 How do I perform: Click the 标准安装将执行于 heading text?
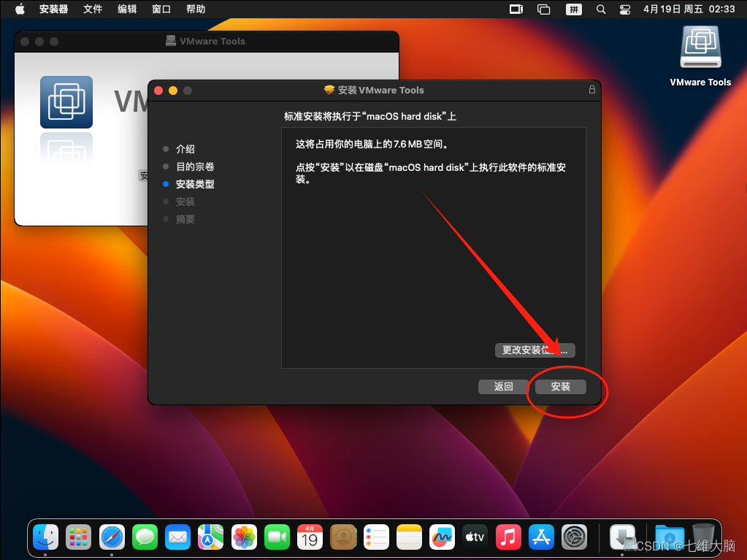pyautogui.click(x=369, y=116)
